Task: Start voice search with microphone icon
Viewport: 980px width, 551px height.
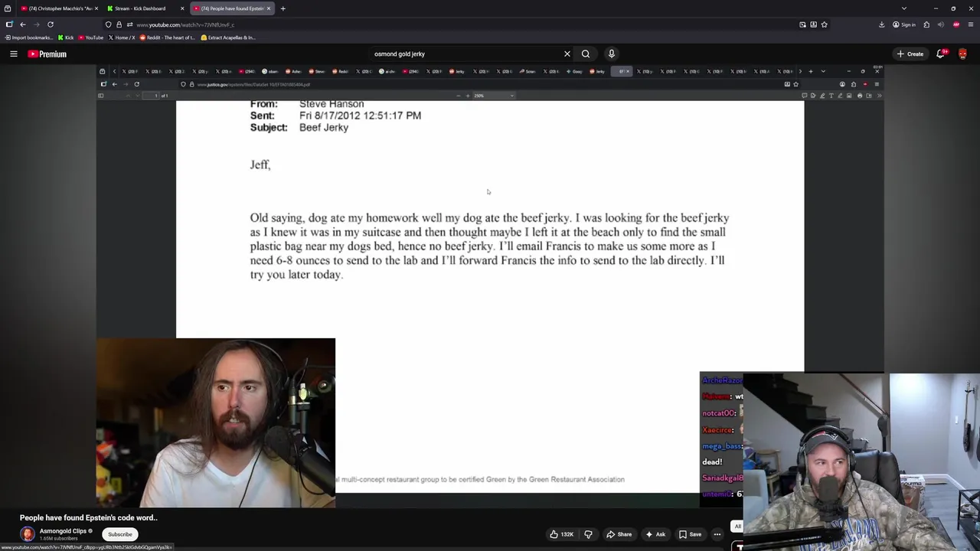Action: (x=611, y=54)
